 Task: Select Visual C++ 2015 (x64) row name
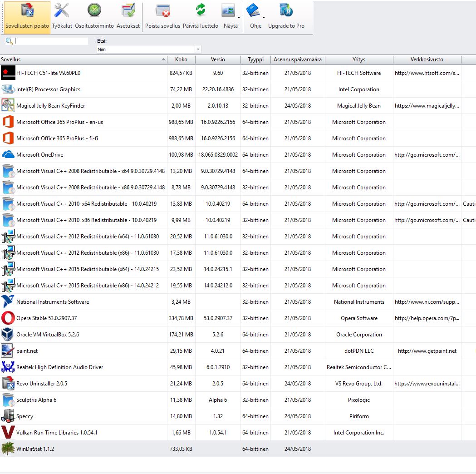click(88, 269)
